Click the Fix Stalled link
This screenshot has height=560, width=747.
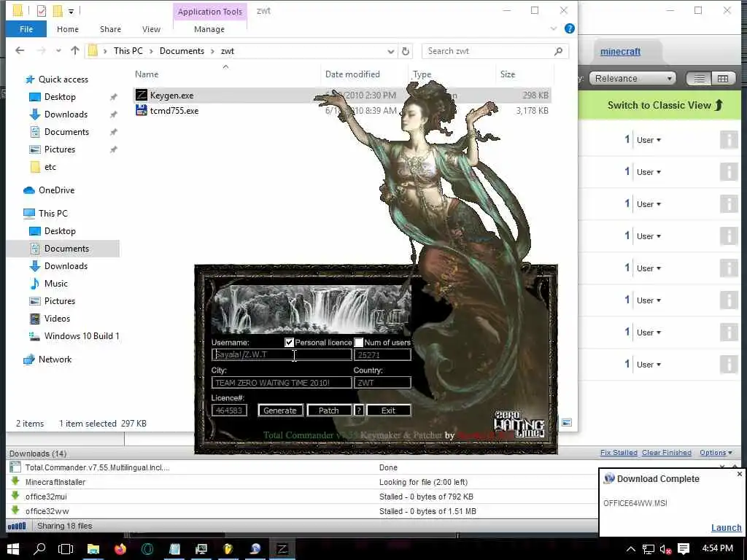[619, 452]
